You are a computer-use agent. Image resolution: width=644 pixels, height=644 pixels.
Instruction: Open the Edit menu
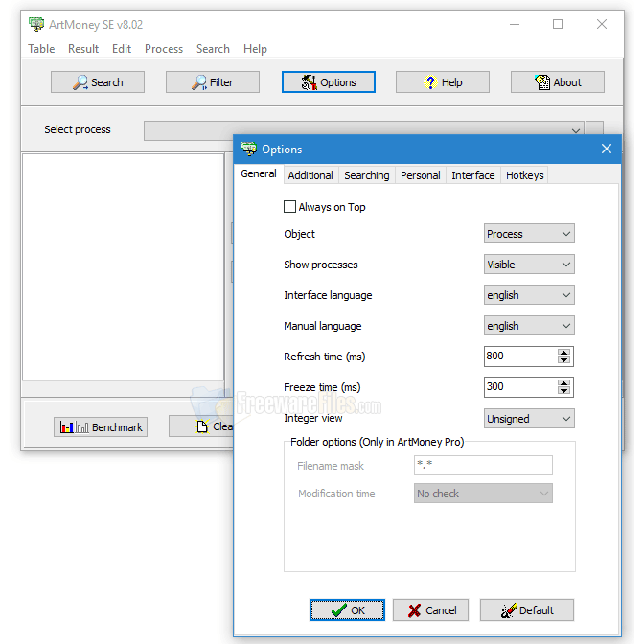tap(122, 49)
